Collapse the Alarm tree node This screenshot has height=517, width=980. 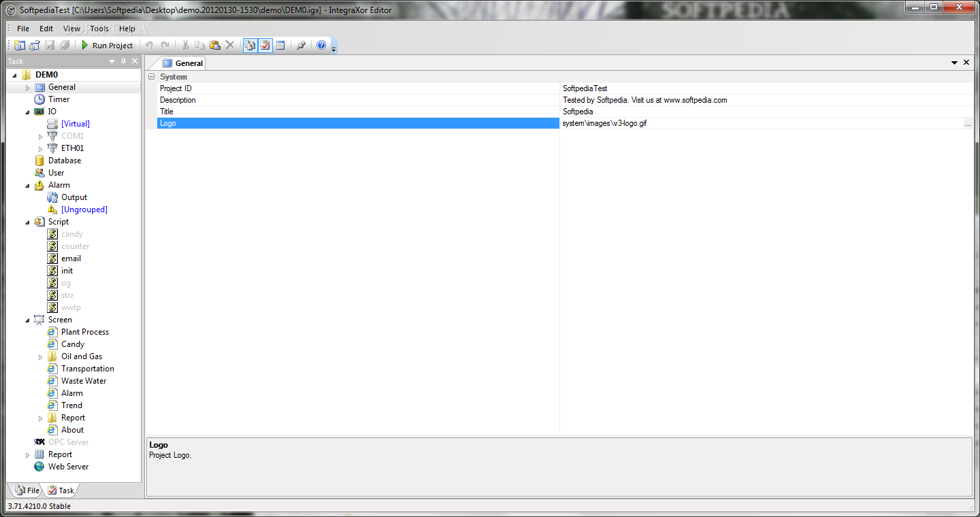pyautogui.click(x=27, y=185)
